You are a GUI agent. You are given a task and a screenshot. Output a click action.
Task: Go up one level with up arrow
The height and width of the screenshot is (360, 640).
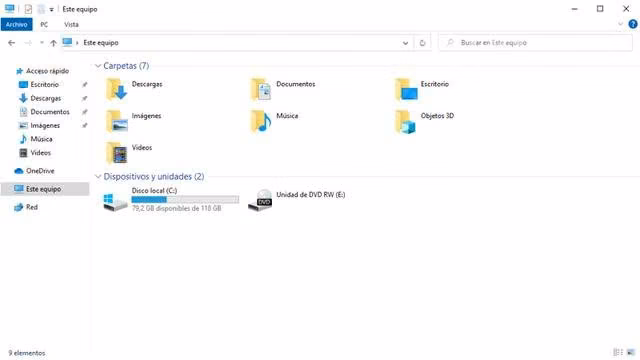pyautogui.click(x=53, y=43)
